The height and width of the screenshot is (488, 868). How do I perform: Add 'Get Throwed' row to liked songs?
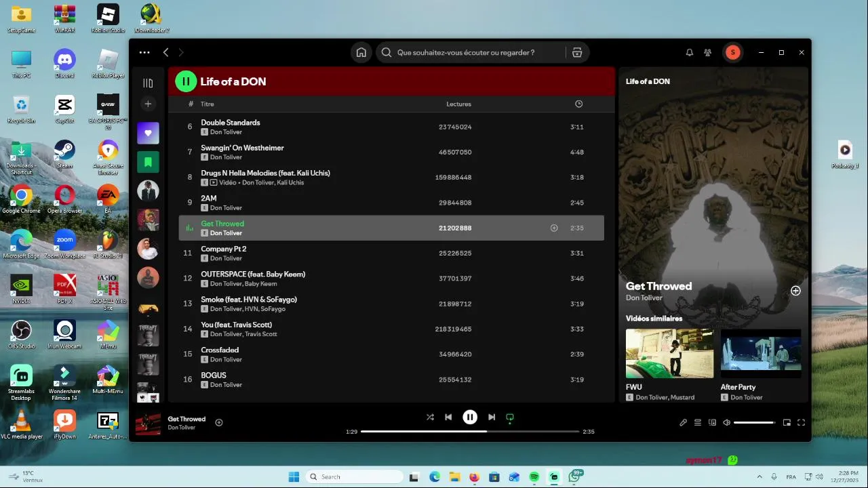pyautogui.click(x=554, y=228)
